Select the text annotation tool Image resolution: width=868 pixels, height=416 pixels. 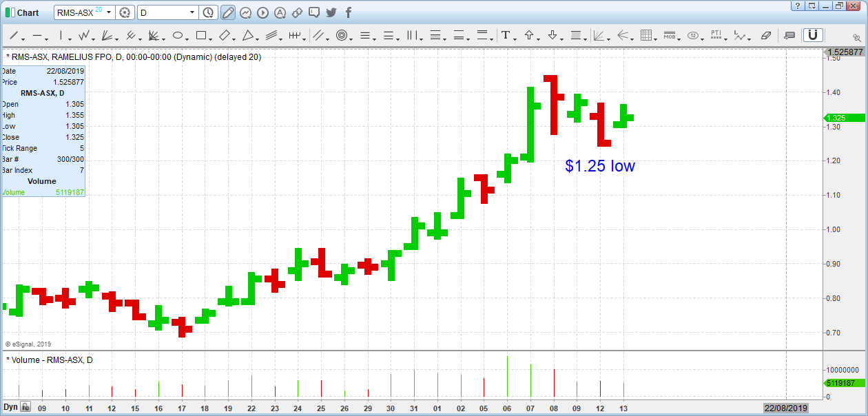[x=505, y=35]
